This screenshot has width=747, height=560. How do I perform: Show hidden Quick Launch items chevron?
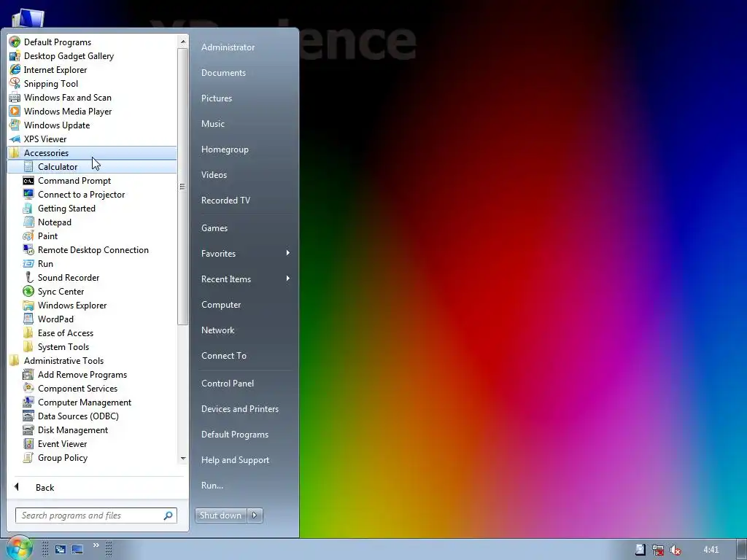click(96, 545)
